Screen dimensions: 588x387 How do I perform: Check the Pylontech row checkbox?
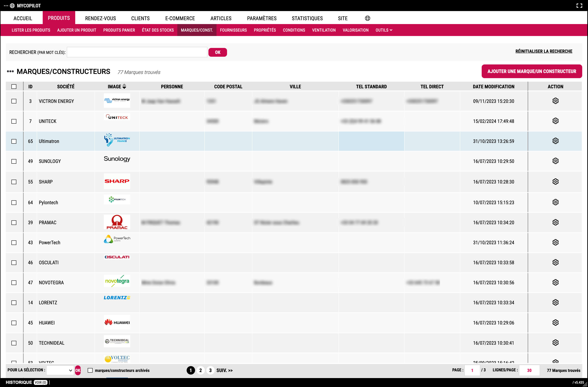tap(14, 202)
